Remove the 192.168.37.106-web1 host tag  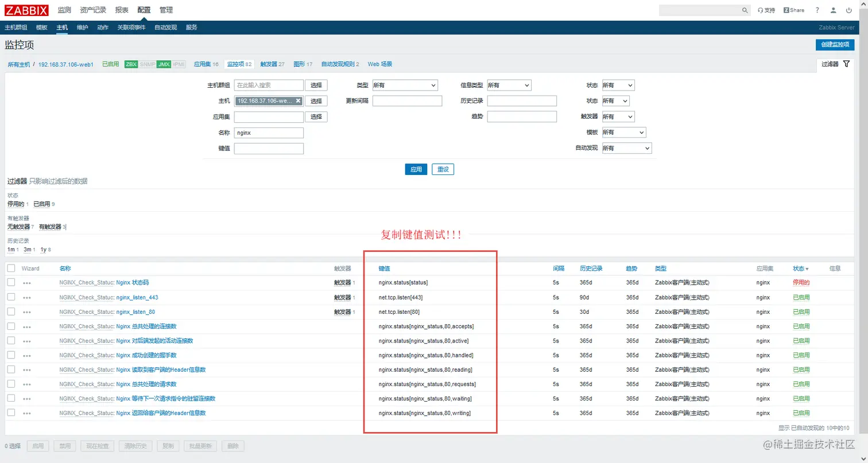(x=298, y=101)
